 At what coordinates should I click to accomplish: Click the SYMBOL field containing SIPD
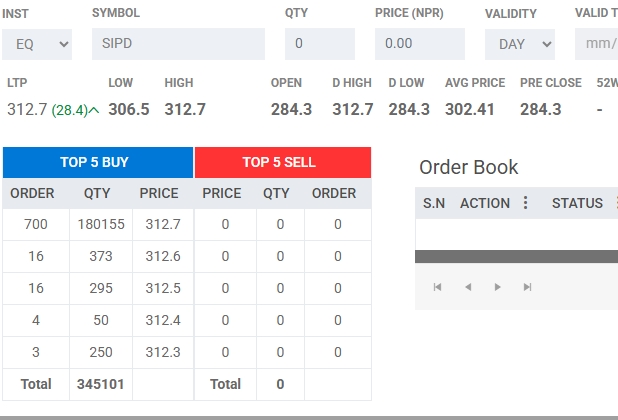pyautogui.click(x=178, y=44)
